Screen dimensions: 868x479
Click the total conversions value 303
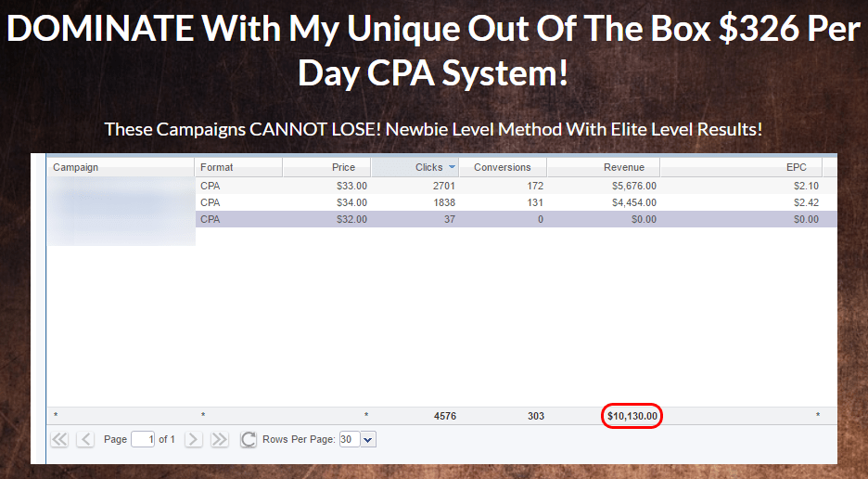pos(535,416)
